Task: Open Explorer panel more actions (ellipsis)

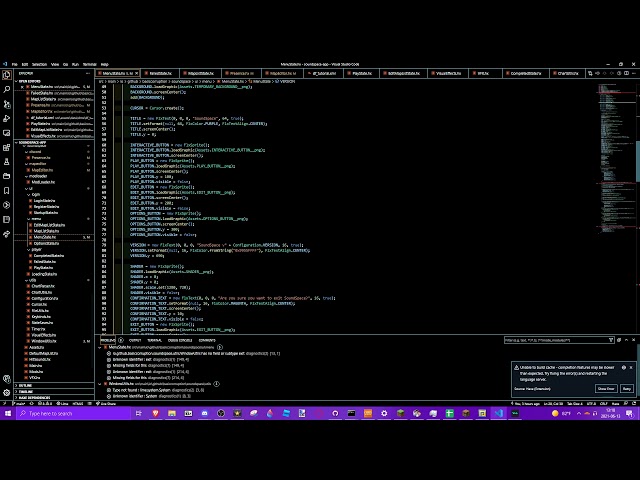Action: [x=88, y=73]
